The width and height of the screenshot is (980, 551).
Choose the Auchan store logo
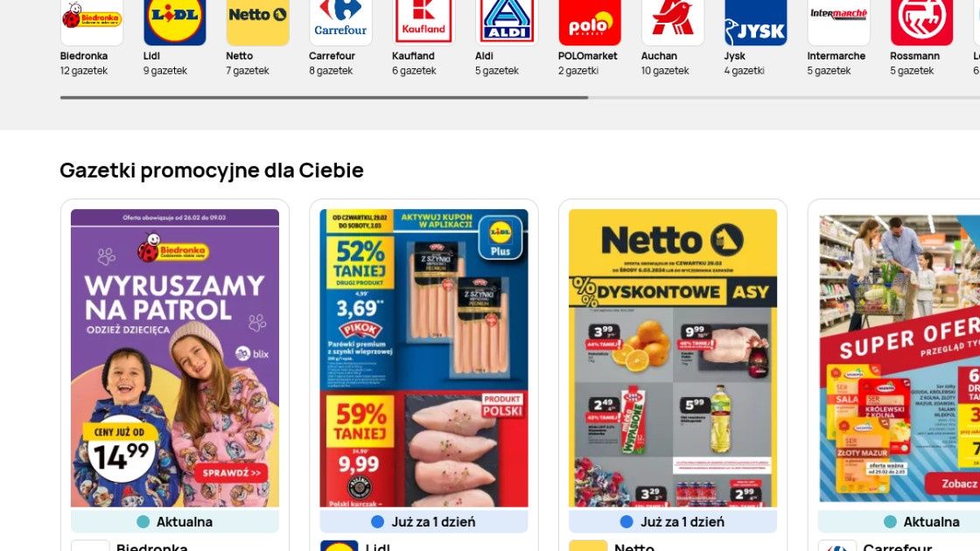673,22
